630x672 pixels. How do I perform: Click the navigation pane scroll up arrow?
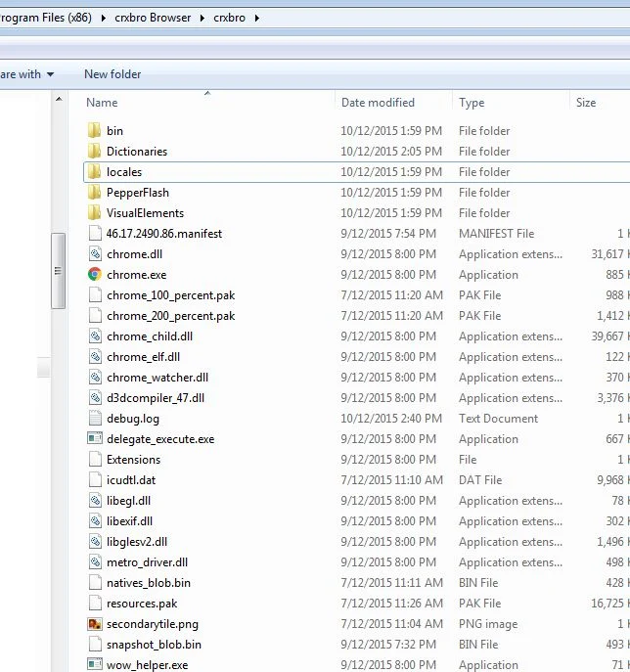pos(59,99)
